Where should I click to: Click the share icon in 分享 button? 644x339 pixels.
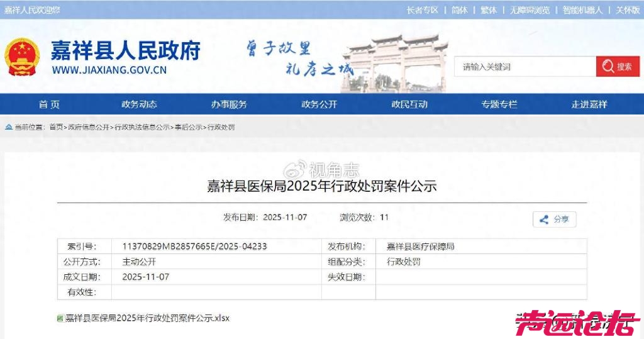click(x=544, y=220)
